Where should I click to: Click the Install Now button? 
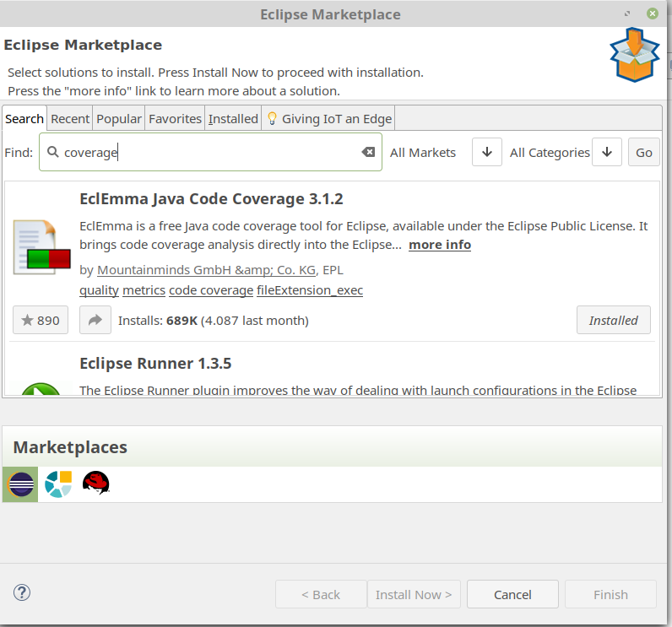tap(414, 594)
